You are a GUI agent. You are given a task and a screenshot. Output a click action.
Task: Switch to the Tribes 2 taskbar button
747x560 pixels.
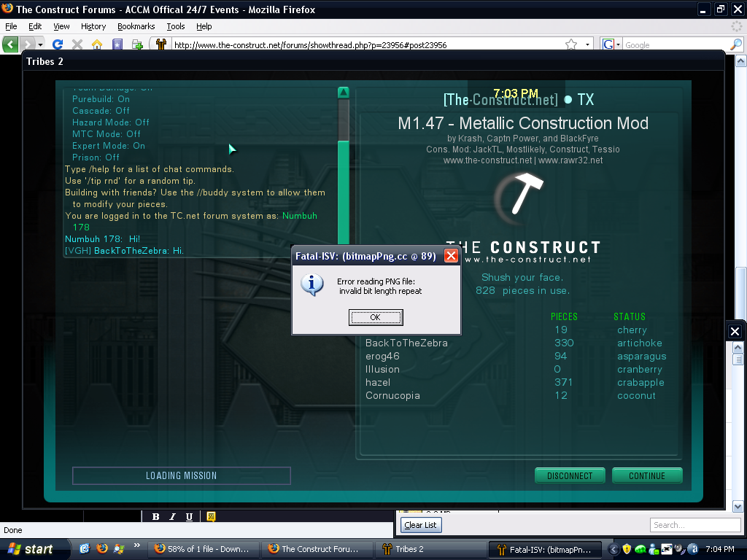click(x=430, y=549)
